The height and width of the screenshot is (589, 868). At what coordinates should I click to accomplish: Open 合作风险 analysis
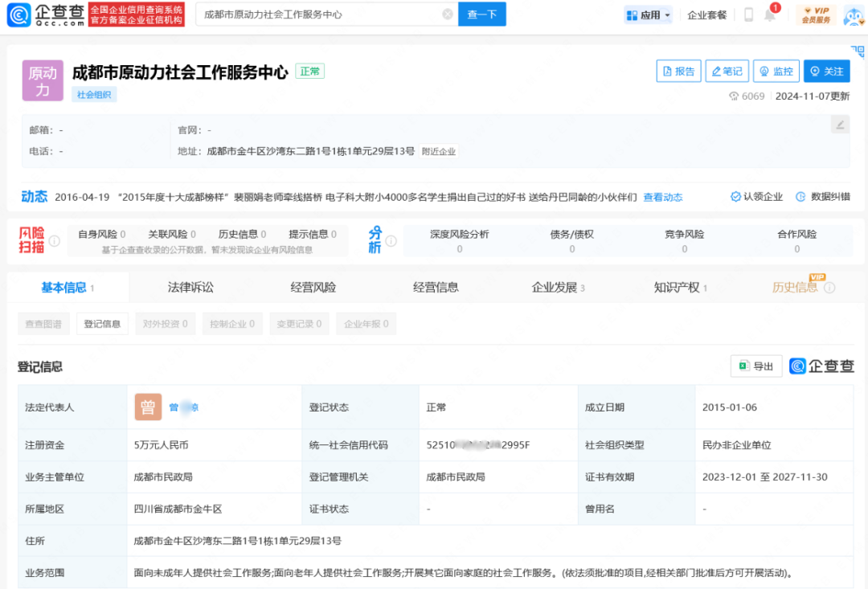point(796,241)
